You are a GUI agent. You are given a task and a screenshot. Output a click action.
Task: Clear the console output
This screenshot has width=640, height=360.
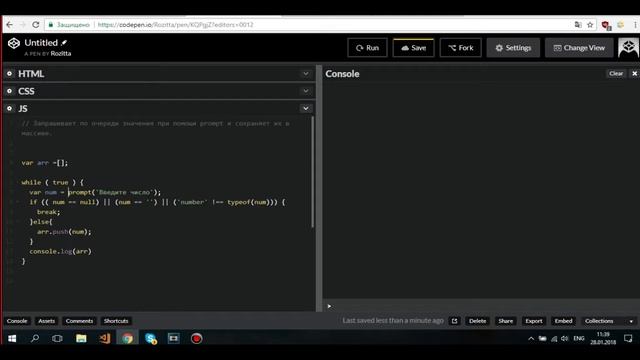[616, 73]
